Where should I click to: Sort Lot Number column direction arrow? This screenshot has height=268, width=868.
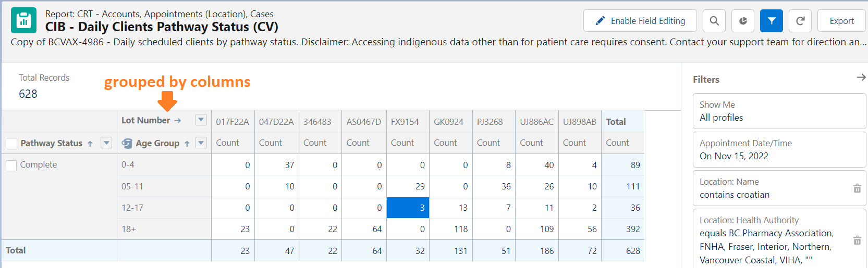pos(177,120)
